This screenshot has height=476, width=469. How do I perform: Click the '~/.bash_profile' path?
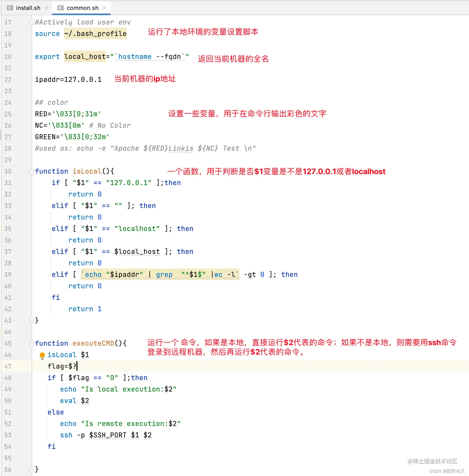point(96,33)
